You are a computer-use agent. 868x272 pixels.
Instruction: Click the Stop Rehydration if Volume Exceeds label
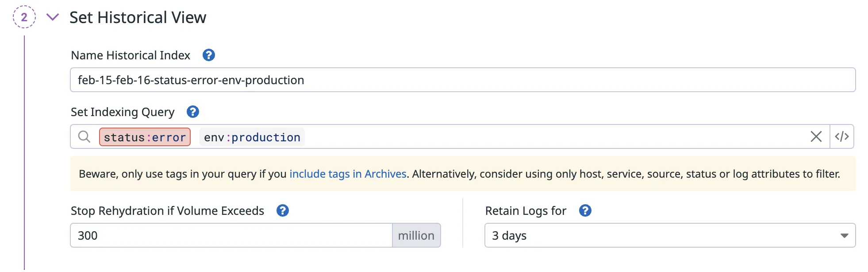(167, 211)
